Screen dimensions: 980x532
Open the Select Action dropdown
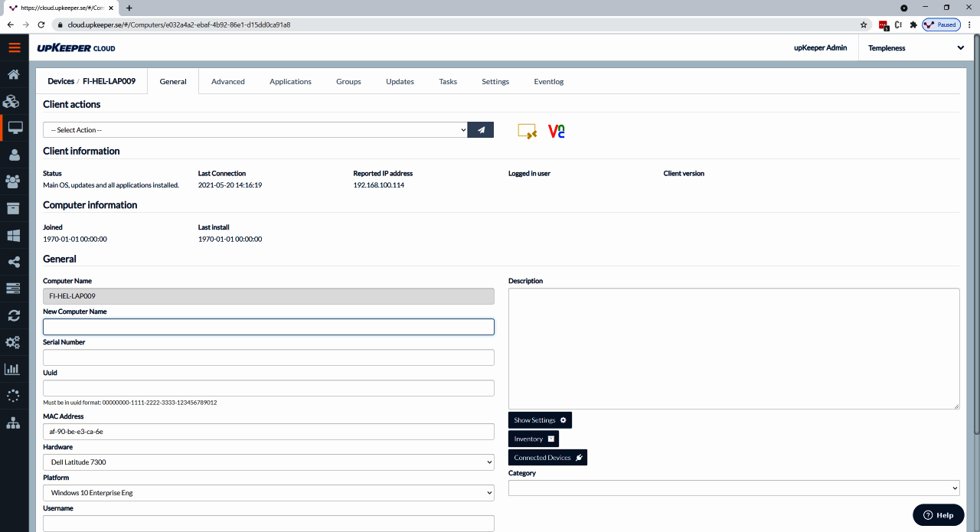tap(254, 129)
